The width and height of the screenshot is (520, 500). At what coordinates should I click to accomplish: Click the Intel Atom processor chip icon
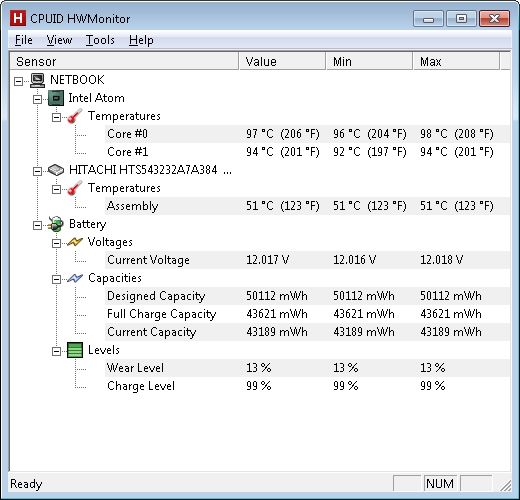coord(56,98)
